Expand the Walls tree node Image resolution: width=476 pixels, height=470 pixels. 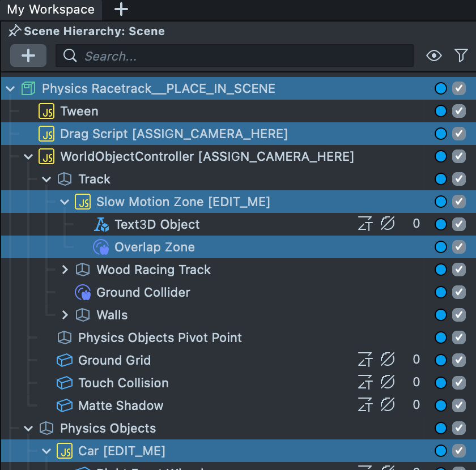click(x=65, y=315)
